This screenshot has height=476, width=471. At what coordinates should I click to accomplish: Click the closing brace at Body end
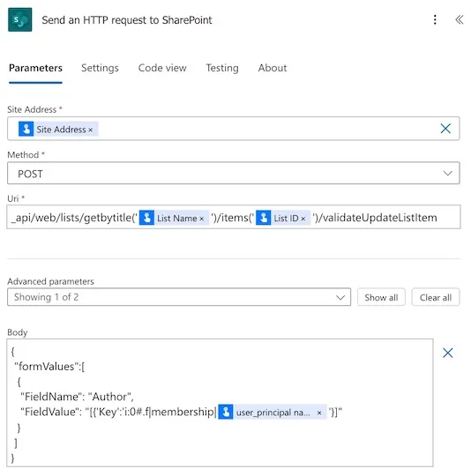[x=12, y=457]
